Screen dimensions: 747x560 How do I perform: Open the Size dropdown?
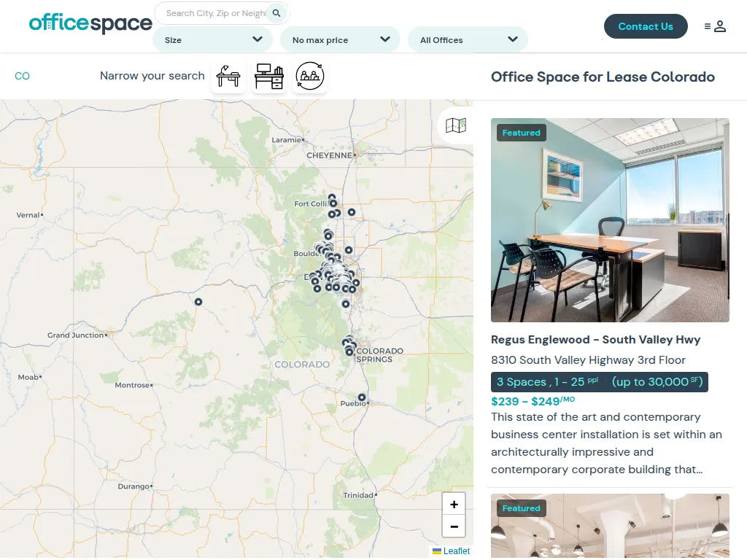pyautogui.click(x=212, y=39)
